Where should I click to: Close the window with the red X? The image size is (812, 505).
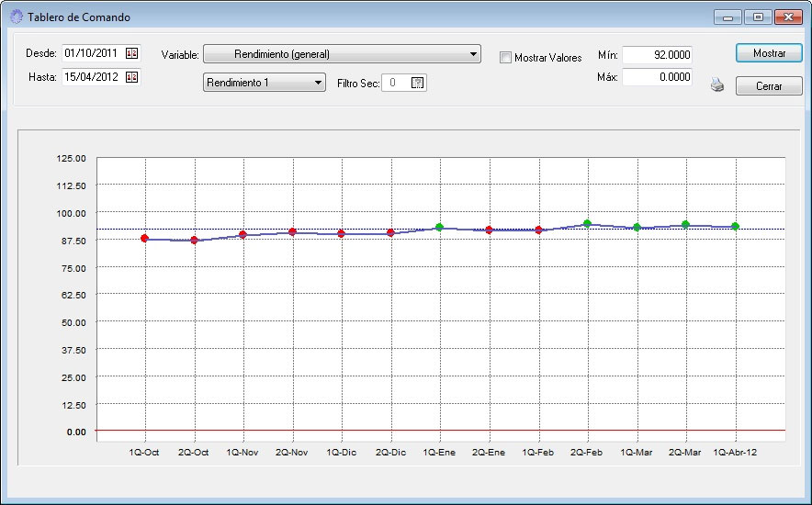[x=787, y=17]
